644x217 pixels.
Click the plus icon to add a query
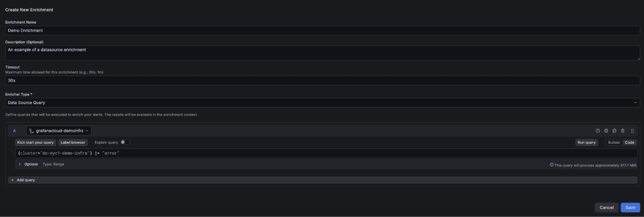point(12,180)
